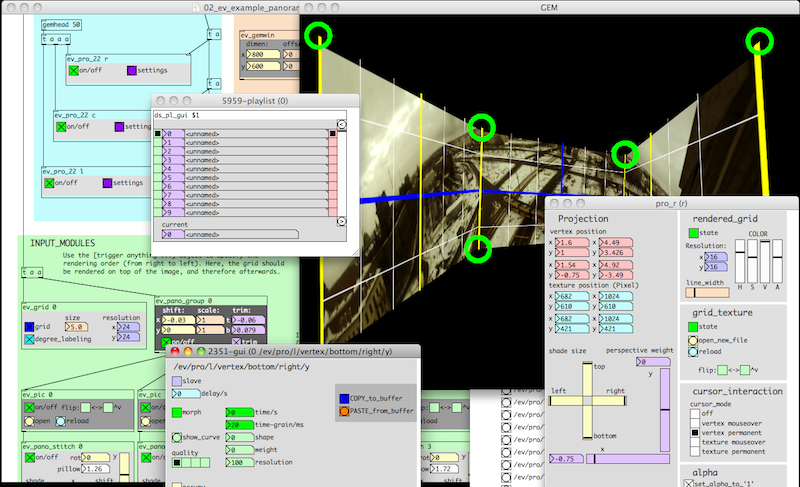The height and width of the screenshot is (487, 800).
Task: Click vertex position box showing 4.49
Action: tap(616, 243)
